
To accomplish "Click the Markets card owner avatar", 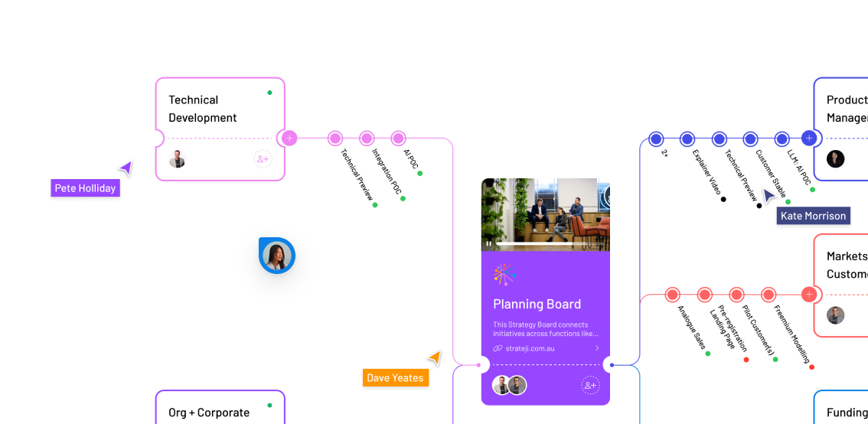I will (x=835, y=315).
